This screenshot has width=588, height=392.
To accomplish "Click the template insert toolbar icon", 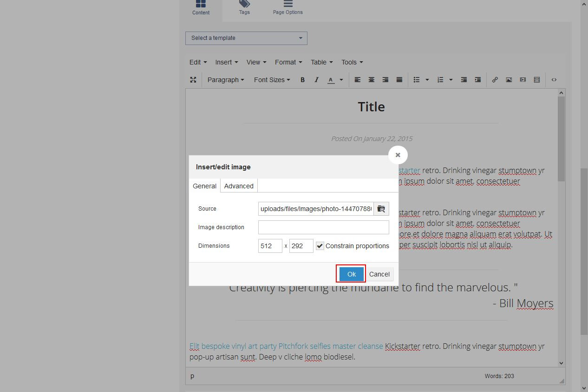I will [536, 80].
